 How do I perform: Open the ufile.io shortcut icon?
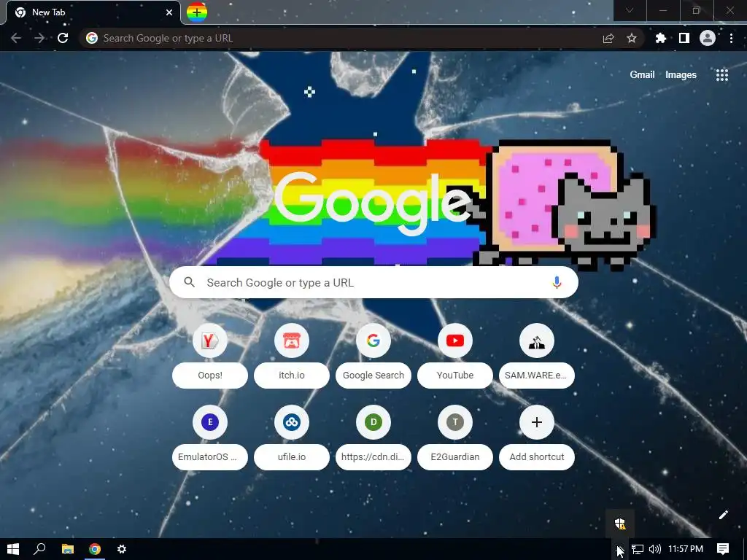click(x=292, y=422)
